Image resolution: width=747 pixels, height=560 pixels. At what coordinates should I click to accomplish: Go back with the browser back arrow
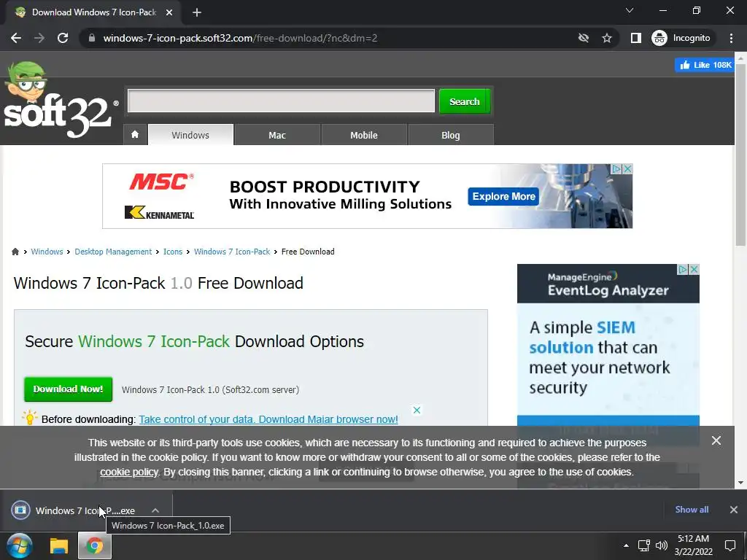coord(16,38)
